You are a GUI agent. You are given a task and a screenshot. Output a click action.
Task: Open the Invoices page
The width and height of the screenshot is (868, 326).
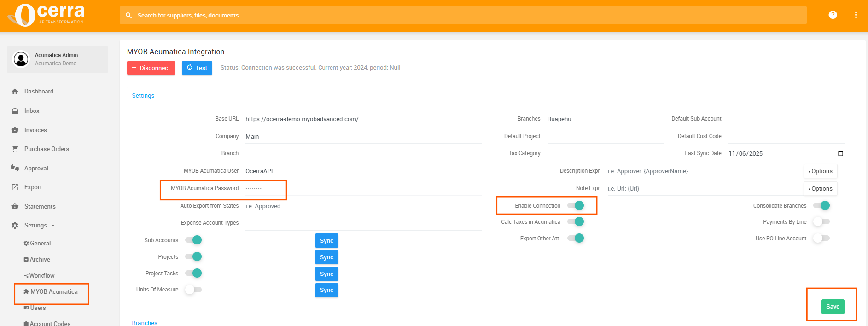pos(35,130)
